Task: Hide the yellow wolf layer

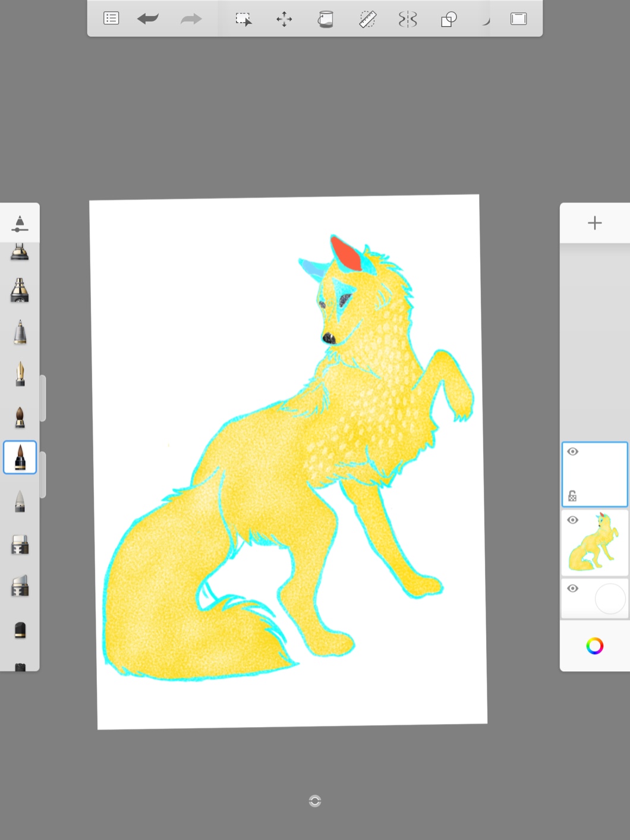Action: coord(573,520)
